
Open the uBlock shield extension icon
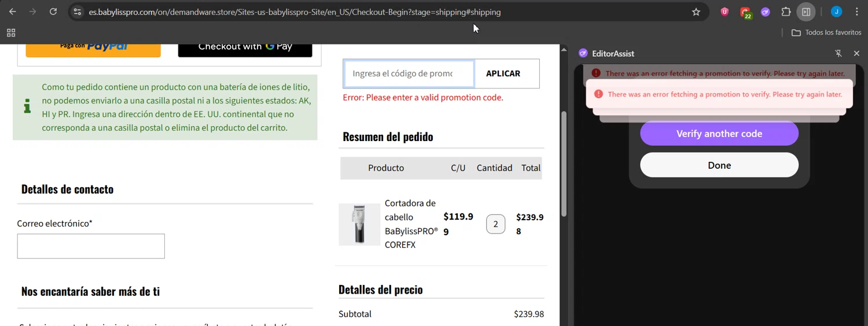724,12
